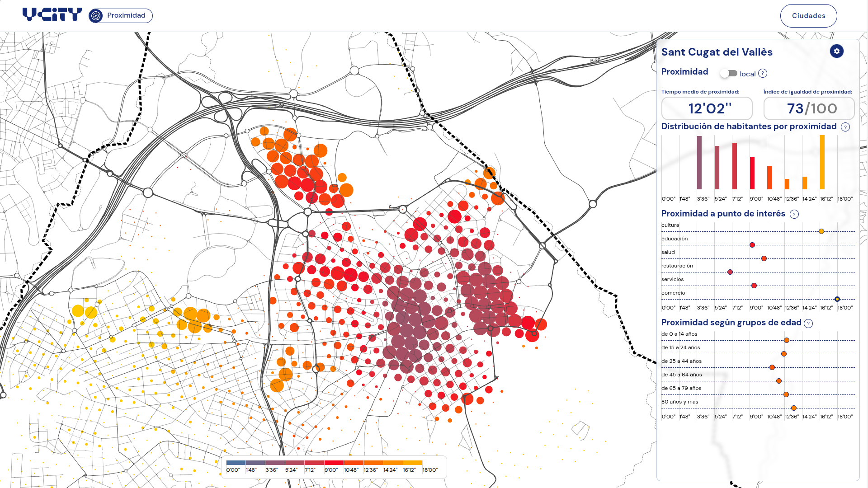The width and height of the screenshot is (868, 488).
Task: Open the settings gear in city panel
Action: pyautogui.click(x=836, y=52)
